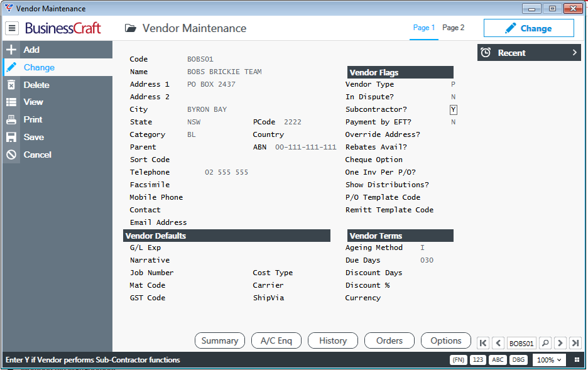Click the Delete trash icon in the sidebar
The width and height of the screenshot is (588, 370).
tap(11, 85)
